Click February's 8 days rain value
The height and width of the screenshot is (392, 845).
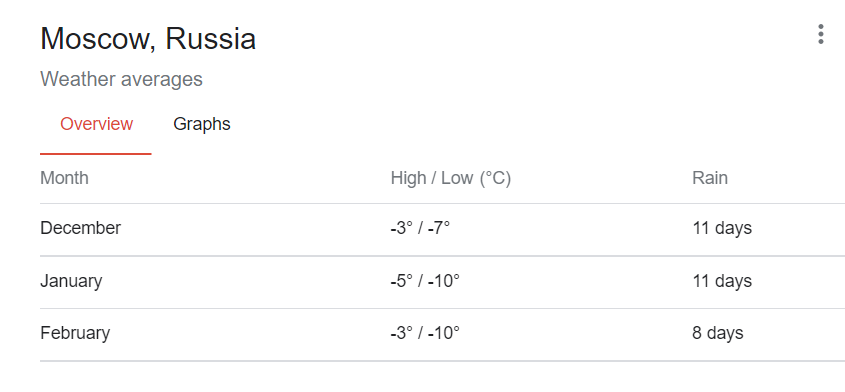pos(717,333)
